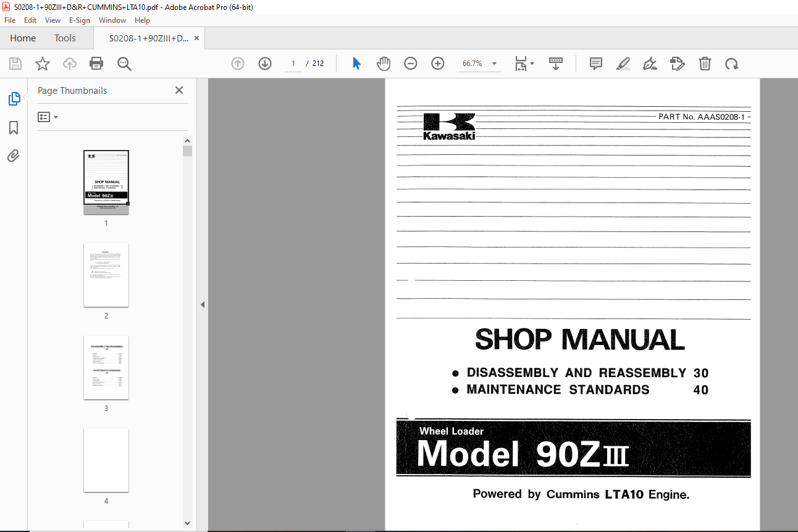Collapse the navigation pane with the side arrow
The image size is (798, 532).
click(x=202, y=305)
